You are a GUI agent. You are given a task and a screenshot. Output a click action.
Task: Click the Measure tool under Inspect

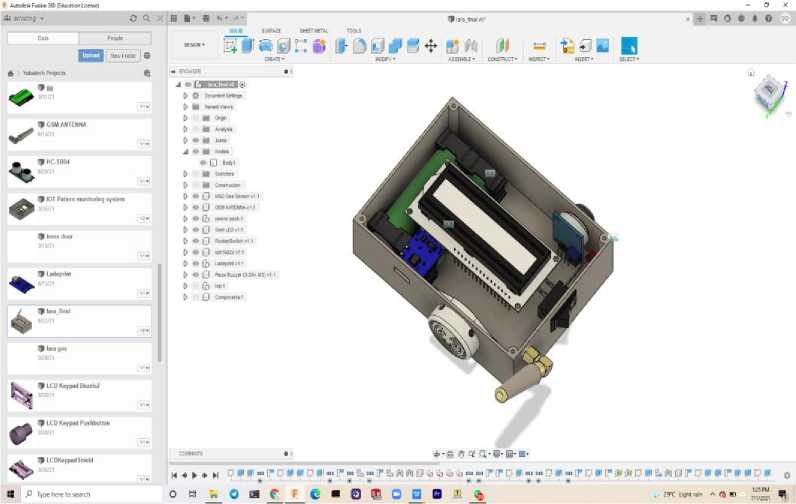coord(539,46)
